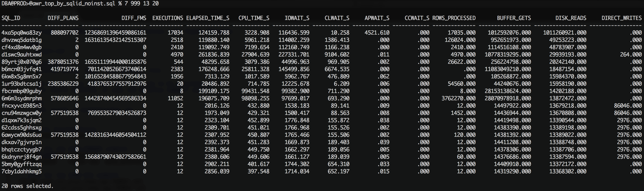
Task: Click APWAIT_S value 4521.610
Action: (377, 33)
